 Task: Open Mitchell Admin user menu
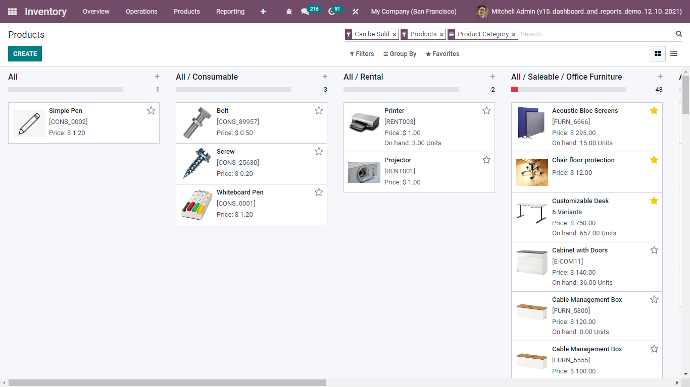[579, 12]
